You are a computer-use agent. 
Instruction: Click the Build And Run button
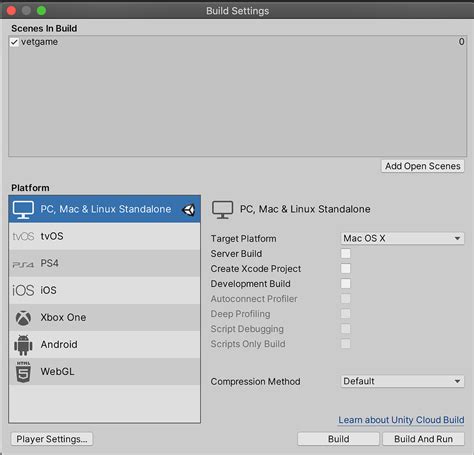[x=423, y=439]
